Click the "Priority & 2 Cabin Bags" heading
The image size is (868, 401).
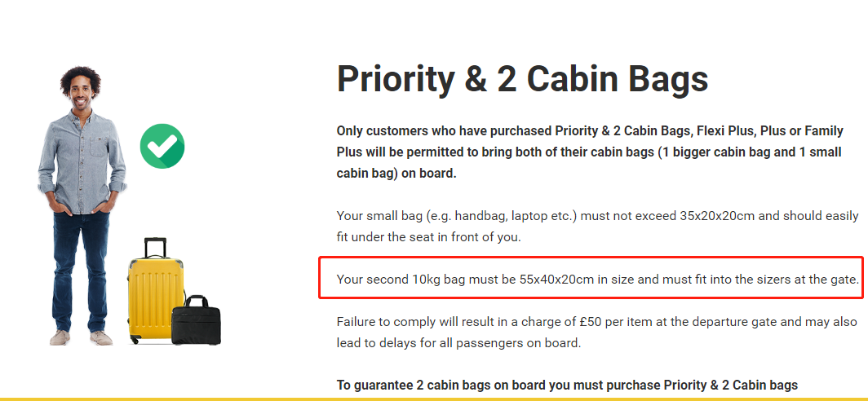pos(522,79)
